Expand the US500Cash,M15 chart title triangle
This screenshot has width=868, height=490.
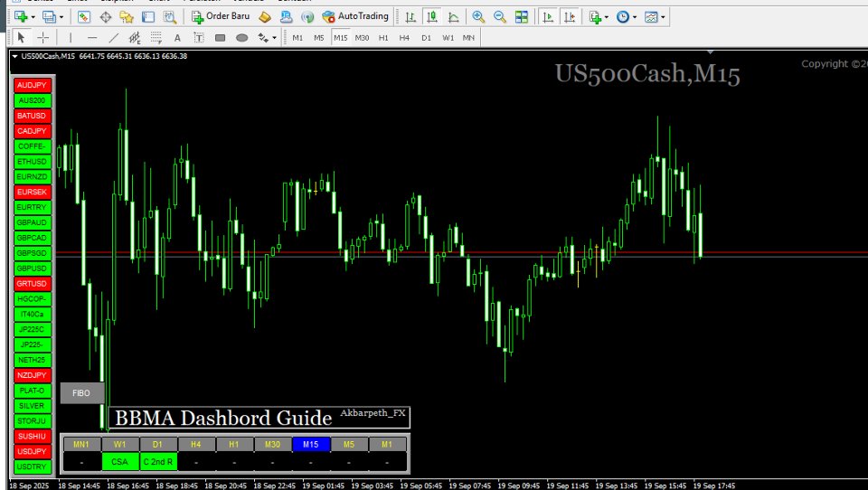(15, 56)
